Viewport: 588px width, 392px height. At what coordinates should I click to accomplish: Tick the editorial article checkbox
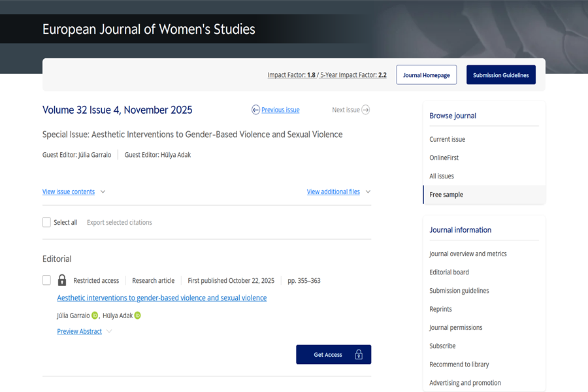46,280
